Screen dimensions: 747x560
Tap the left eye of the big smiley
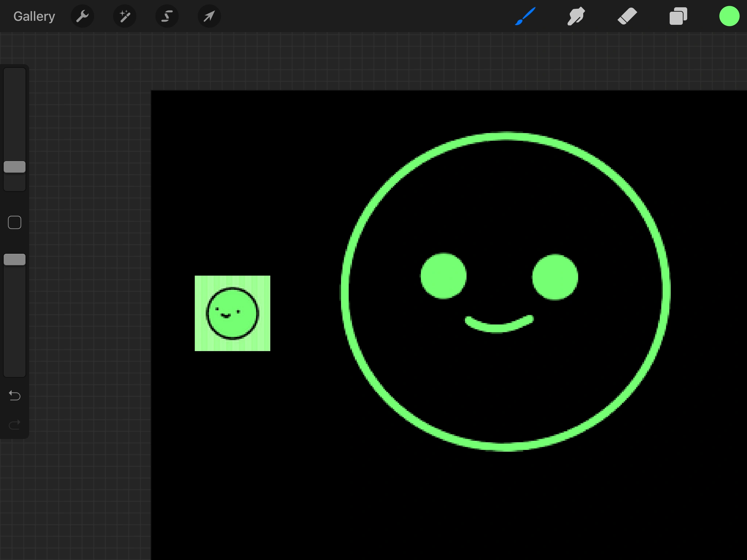pyautogui.click(x=443, y=276)
